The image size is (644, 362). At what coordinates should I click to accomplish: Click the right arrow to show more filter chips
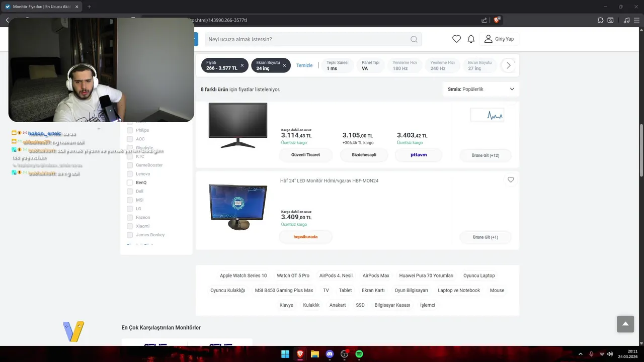click(508, 65)
